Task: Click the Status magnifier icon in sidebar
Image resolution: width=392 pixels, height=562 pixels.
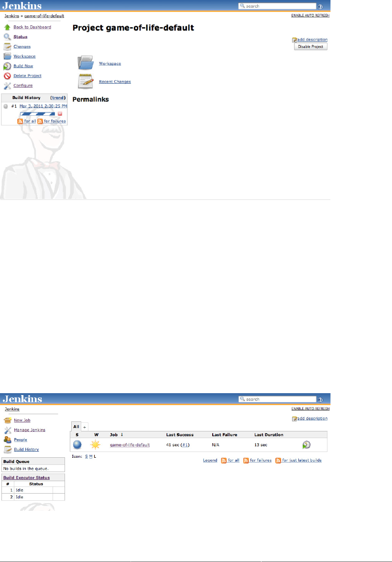Action: (7, 36)
